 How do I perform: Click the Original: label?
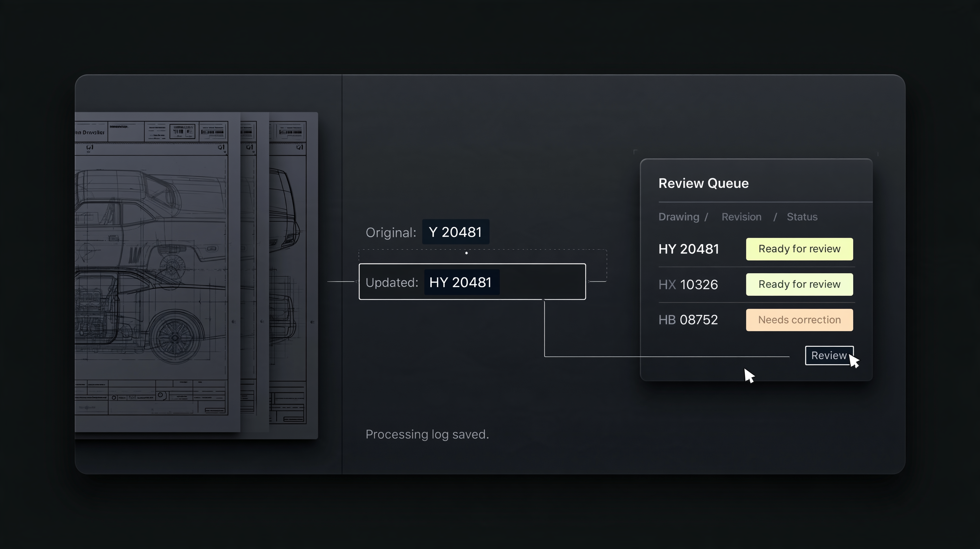click(391, 232)
